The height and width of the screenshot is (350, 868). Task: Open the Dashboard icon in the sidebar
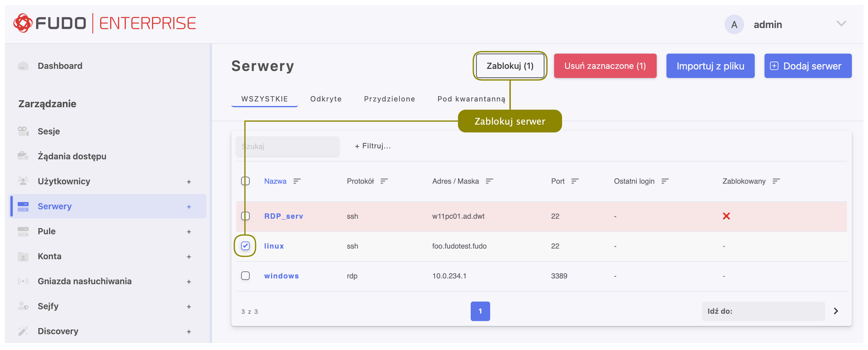[23, 66]
